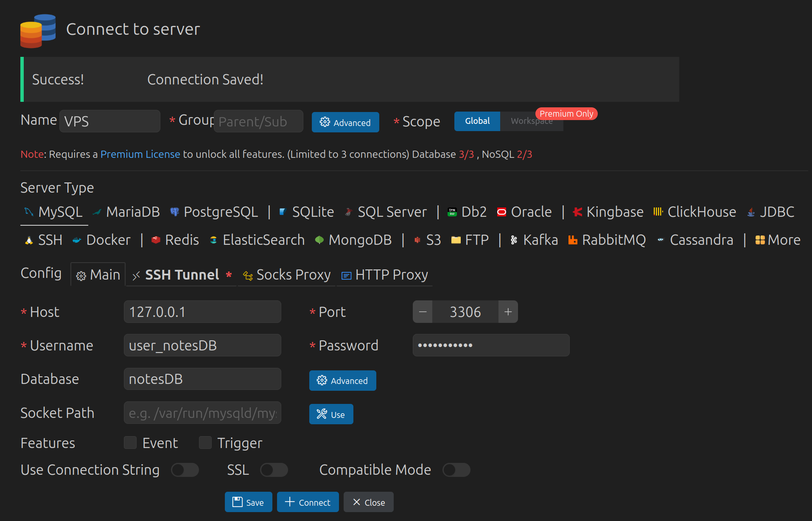
Task: Focus the Host field 127.0.0.1
Action: point(202,312)
